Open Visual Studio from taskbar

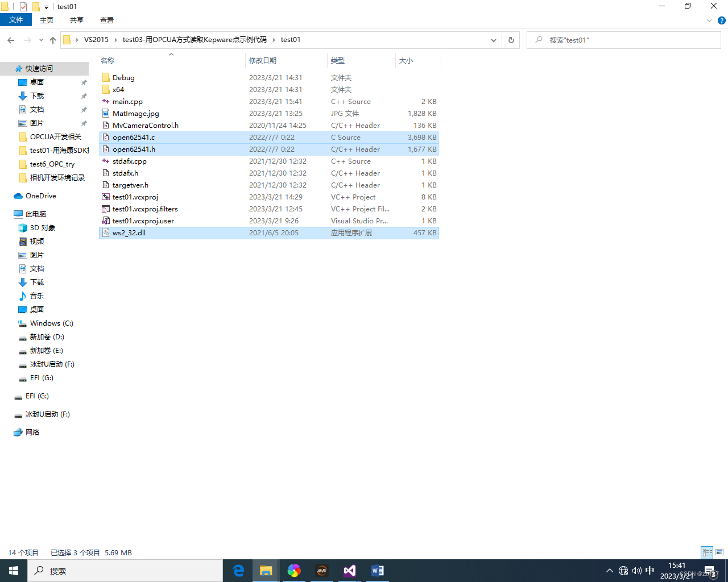tap(349, 571)
